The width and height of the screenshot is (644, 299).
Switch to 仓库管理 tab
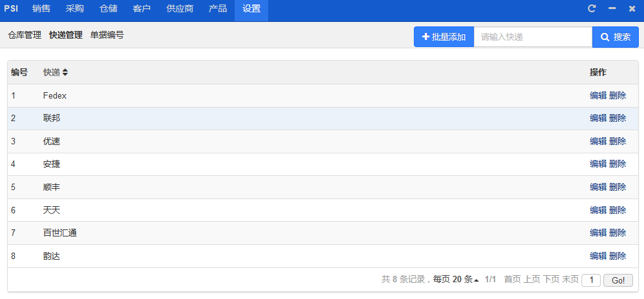pos(24,35)
